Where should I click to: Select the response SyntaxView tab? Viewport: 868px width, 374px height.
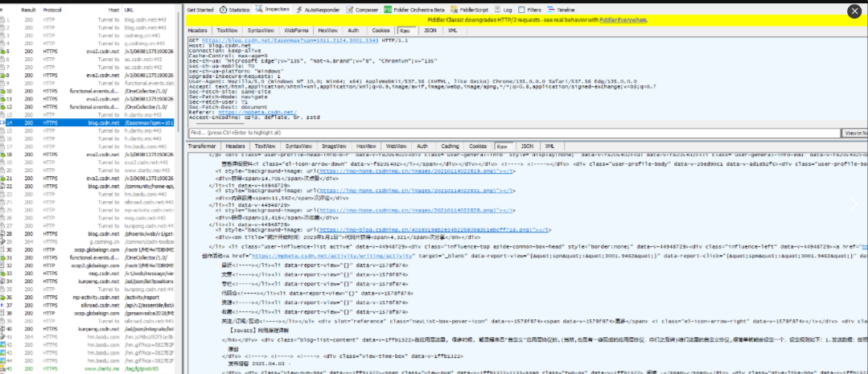click(x=298, y=146)
